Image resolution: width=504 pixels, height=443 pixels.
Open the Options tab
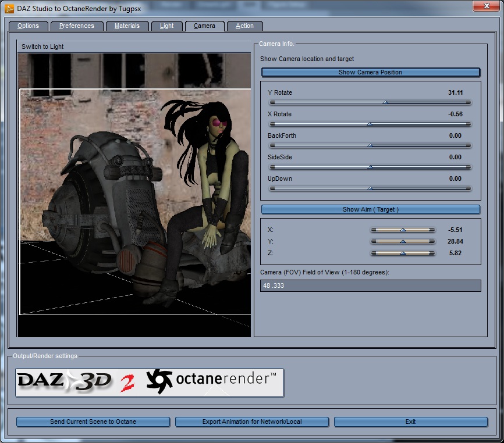(x=28, y=26)
